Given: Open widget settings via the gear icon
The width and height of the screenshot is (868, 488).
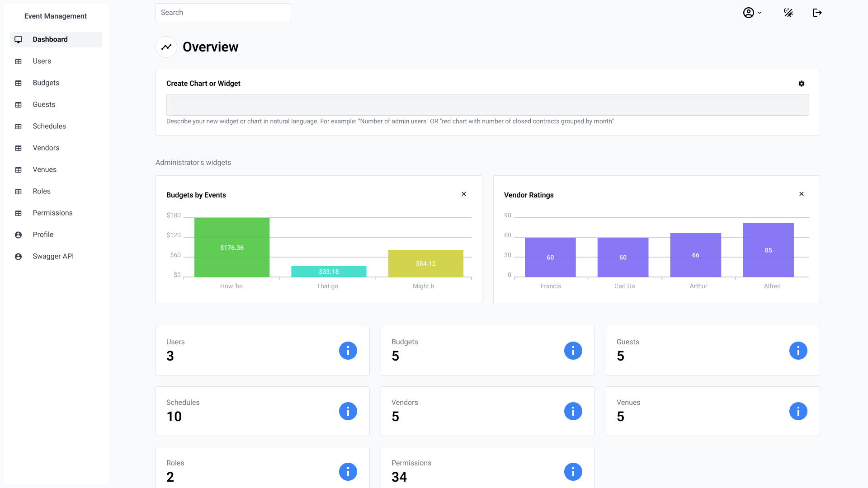Looking at the screenshot, I should tap(801, 84).
